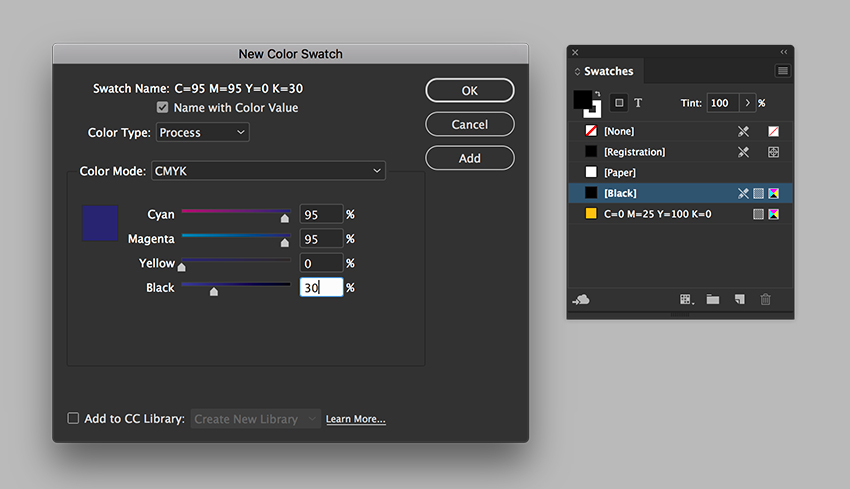Open the Color Mode CMYK dropdown
This screenshot has height=489, width=850.
coord(268,171)
